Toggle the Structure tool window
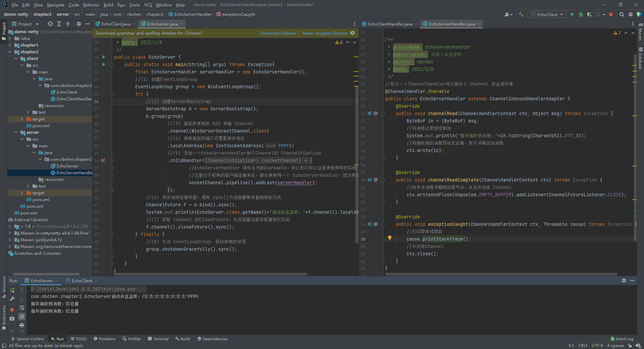This screenshot has height=349, width=644. click(x=4, y=287)
